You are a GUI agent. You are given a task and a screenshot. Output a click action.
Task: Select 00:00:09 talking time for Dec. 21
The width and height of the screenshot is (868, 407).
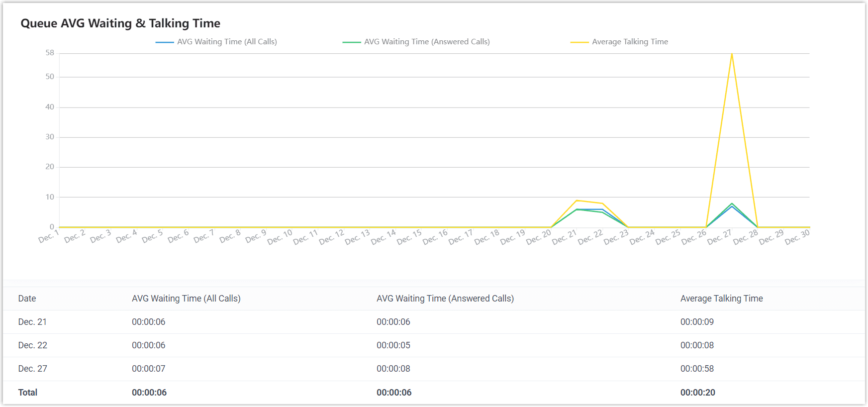click(697, 322)
